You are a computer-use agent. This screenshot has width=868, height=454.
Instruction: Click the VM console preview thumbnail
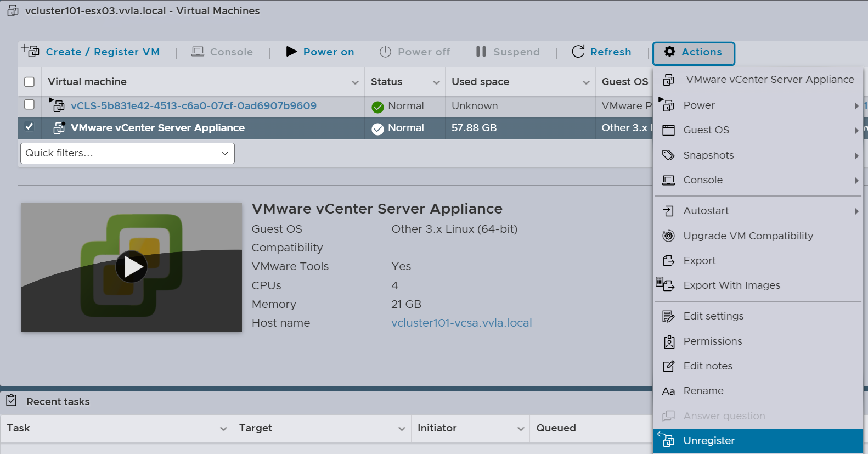click(132, 267)
